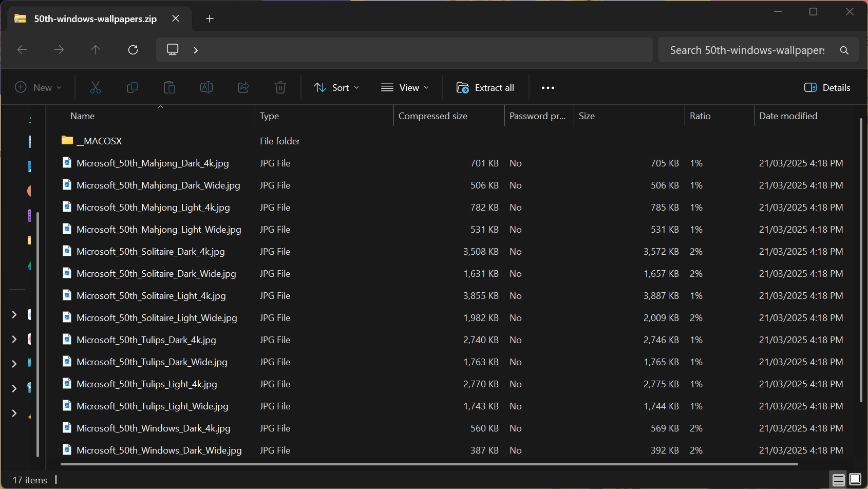This screenshot has height=489, width=868.
Task: Select the __MACOSX folder
Action: (x=99, y=141)
